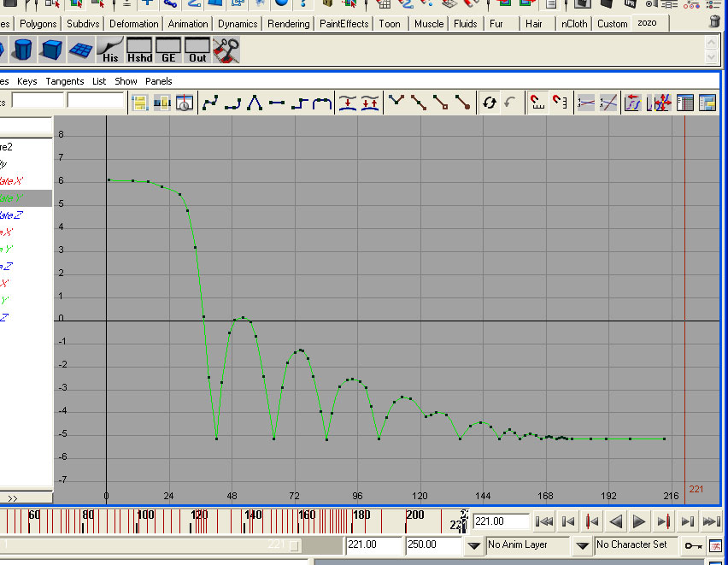
Task: Click the 250.00 range end field
Action: point(432,544)
